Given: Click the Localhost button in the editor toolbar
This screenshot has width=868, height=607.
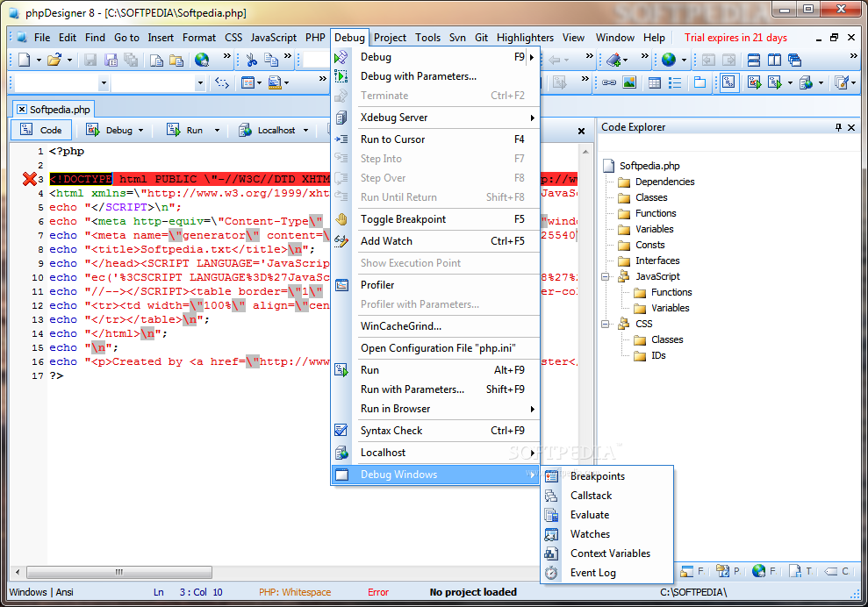Looking at the screenshot, I should click(x=268, y=130).
